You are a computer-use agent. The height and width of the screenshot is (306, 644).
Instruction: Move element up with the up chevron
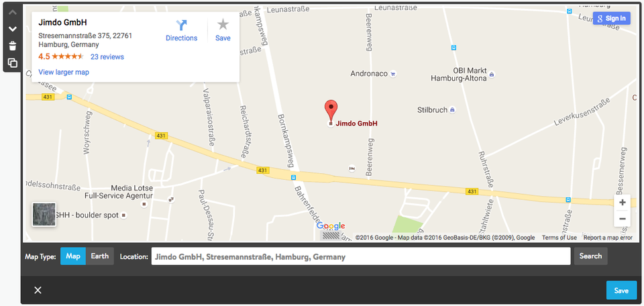pyautogui.click(x=13, y=12)
